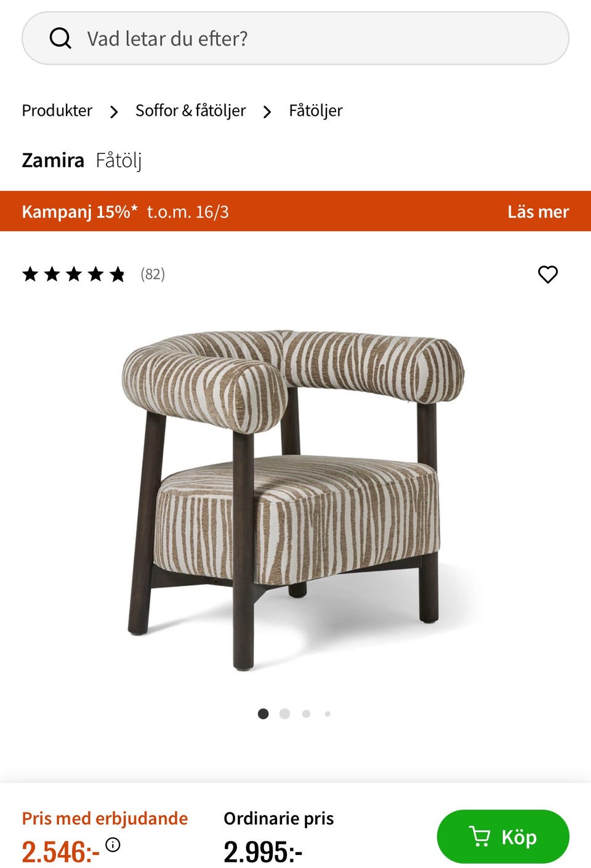
Task: Open the Fåtöljer breadcrumb
Action: [x=316, y=110]
